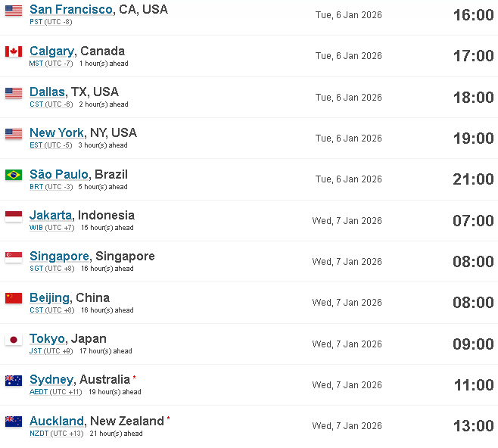Viewport: 498px width, 448px height.
Task: Open the New York city link
Action: pos(57,132)
